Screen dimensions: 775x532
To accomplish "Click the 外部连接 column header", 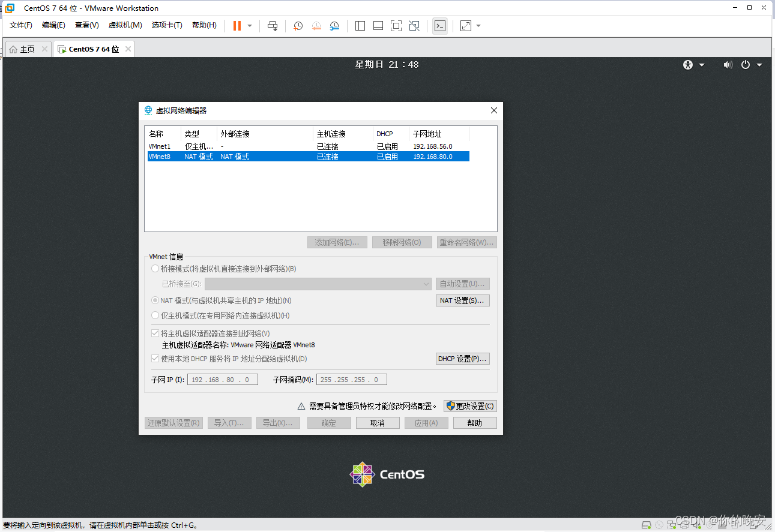I will click(x=265, y=134).
